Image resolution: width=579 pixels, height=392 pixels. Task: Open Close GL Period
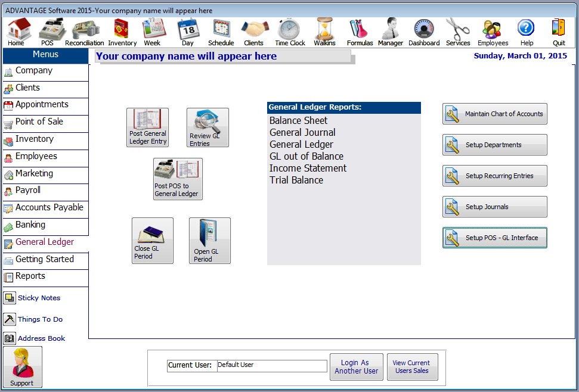click(x=153, y=241)
